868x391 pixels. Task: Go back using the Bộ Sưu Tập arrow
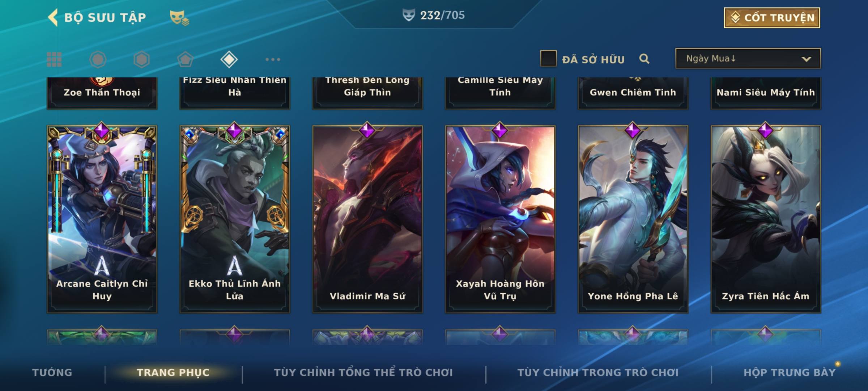pyautogui.click(x=53, y=17)
